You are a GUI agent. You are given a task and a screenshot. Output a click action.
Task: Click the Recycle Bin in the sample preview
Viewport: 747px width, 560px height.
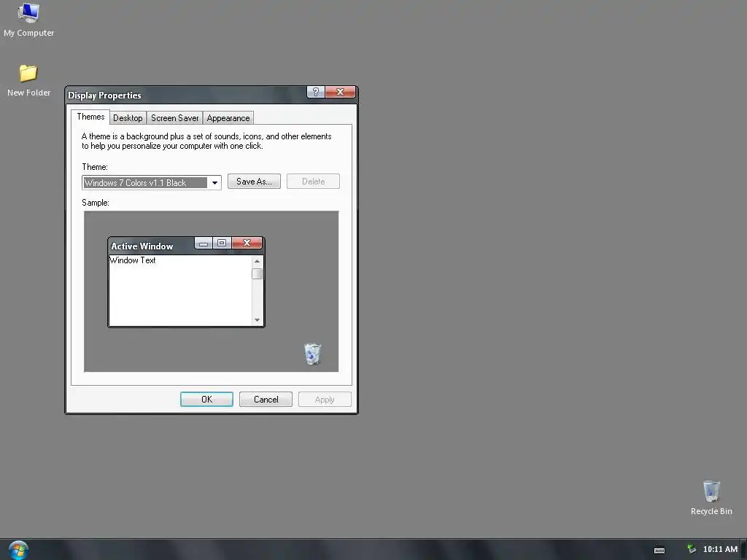[312, 354]
